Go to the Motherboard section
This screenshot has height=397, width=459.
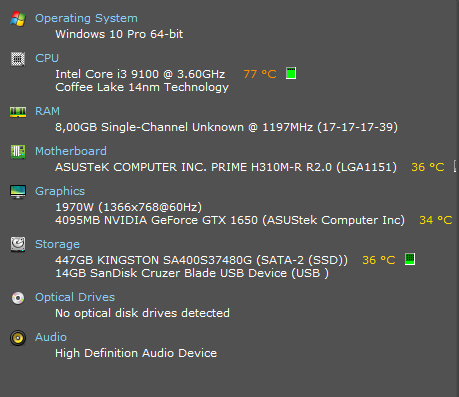(71, 151)
